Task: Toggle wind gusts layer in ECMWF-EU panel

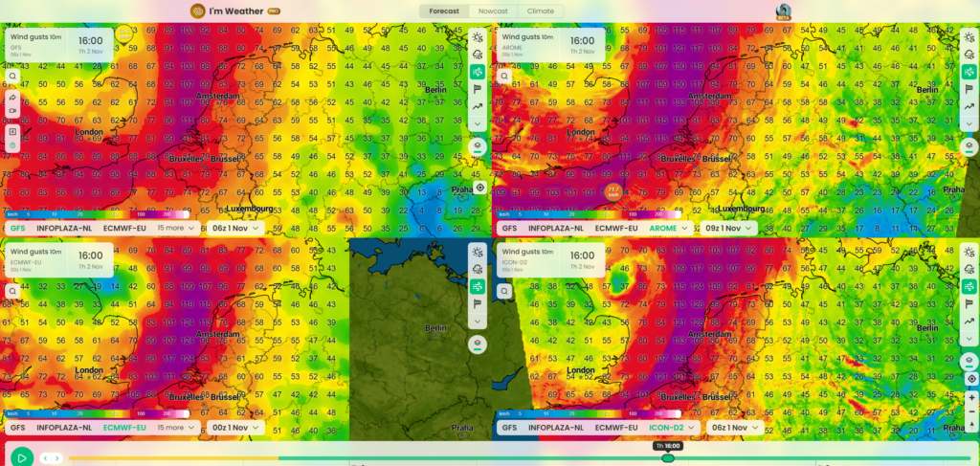Action: point(478,287)
